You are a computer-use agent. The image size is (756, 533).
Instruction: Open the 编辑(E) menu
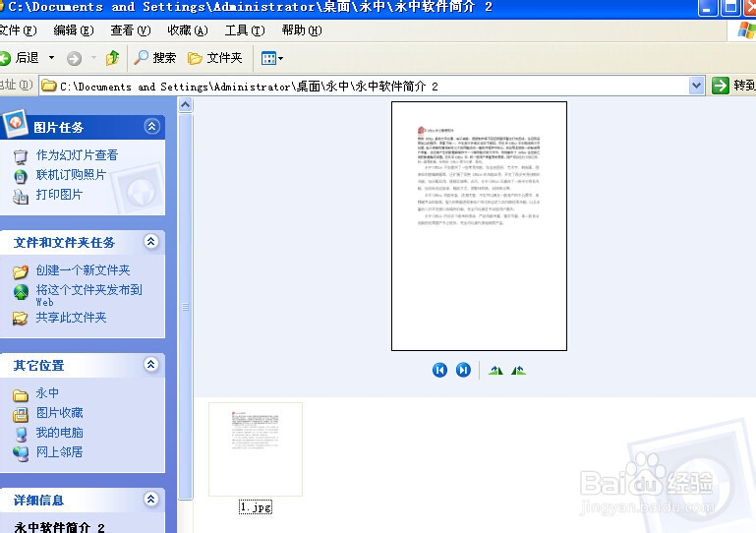pyautogui.click(x=74, y=30)
